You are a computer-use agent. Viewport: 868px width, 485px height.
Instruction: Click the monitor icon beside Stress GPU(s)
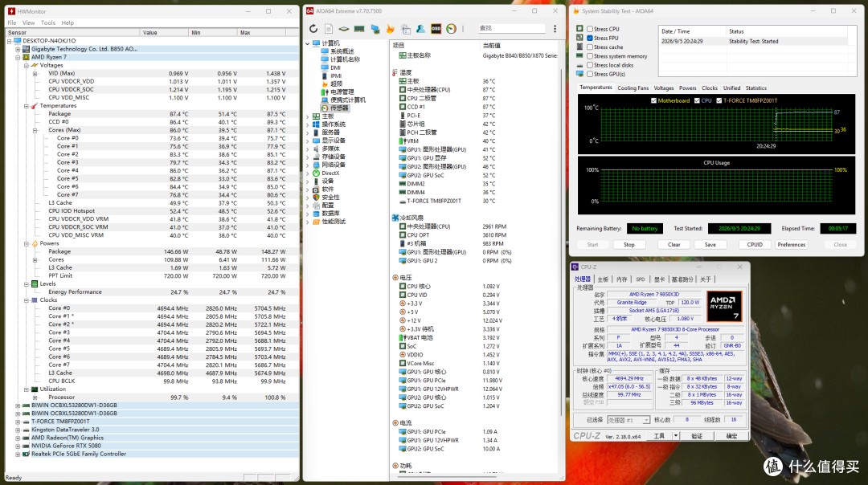pos(579,74)
